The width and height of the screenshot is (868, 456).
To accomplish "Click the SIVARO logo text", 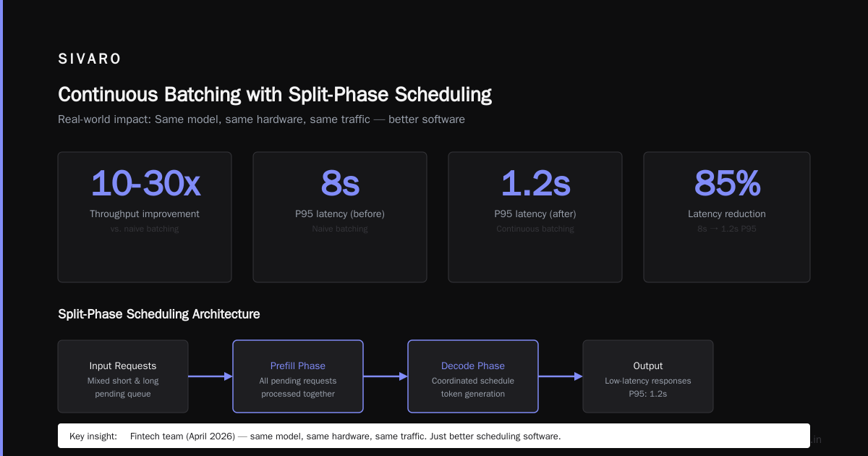I will pyautogui.click(x=90, y=59).
